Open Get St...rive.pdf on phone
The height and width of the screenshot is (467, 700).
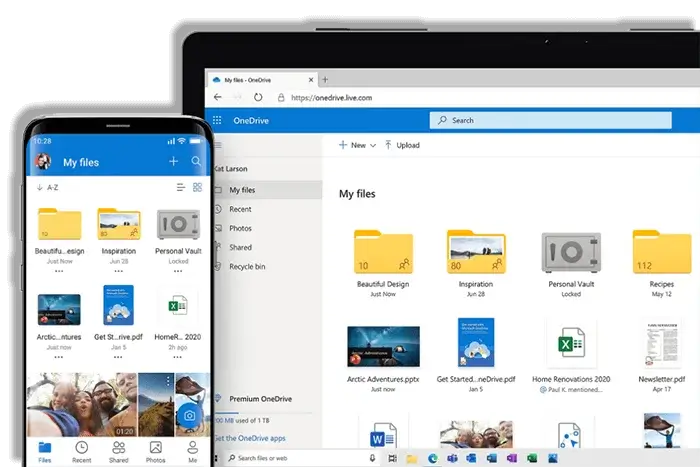click(118, 305)
